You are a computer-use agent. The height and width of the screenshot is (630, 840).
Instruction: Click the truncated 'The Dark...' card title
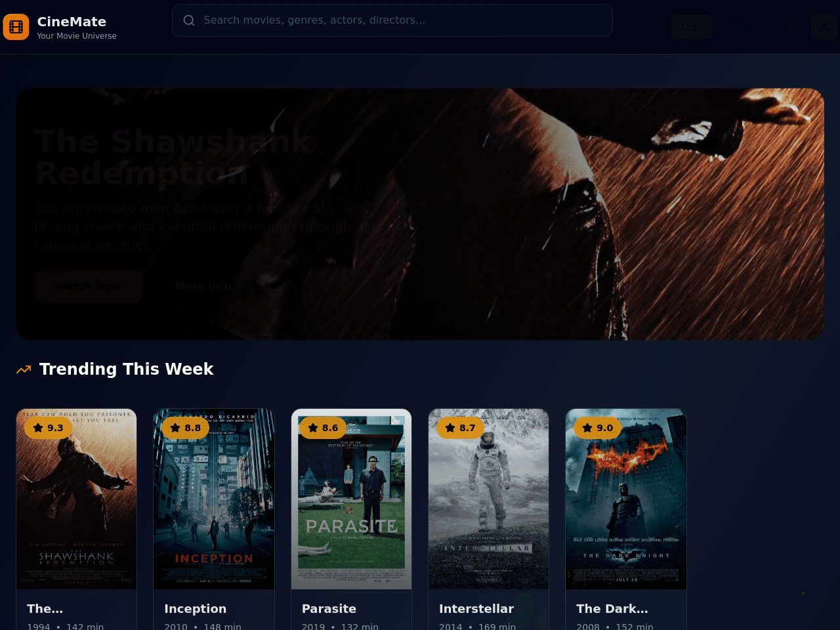612,609
